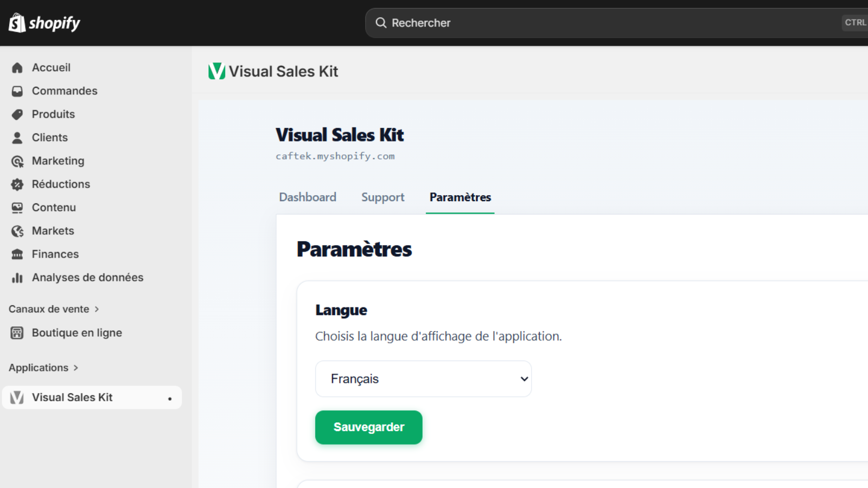Click the Paramètres page heading
Viewport: 868px width, 488px height.
(x=354, y=249)
